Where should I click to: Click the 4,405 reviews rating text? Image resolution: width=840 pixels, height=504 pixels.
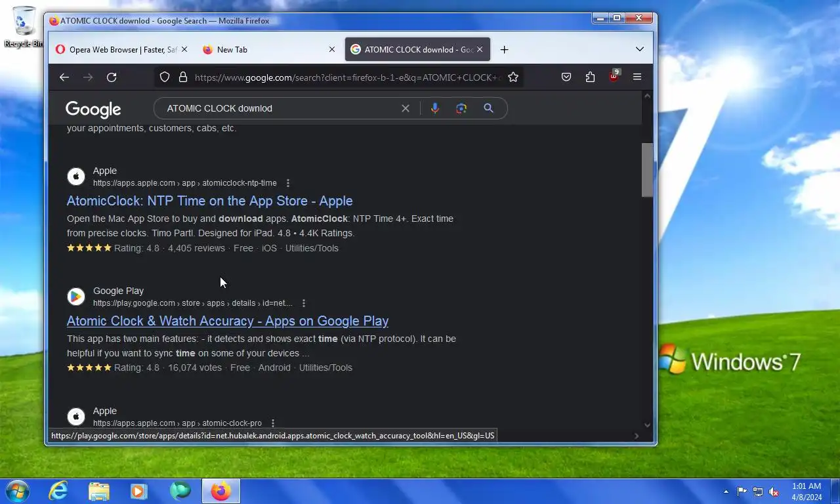click(196, 248)
